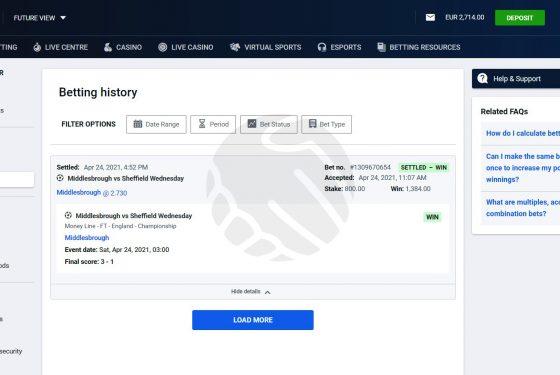Open the Bet Type filter

pos(326,124)
